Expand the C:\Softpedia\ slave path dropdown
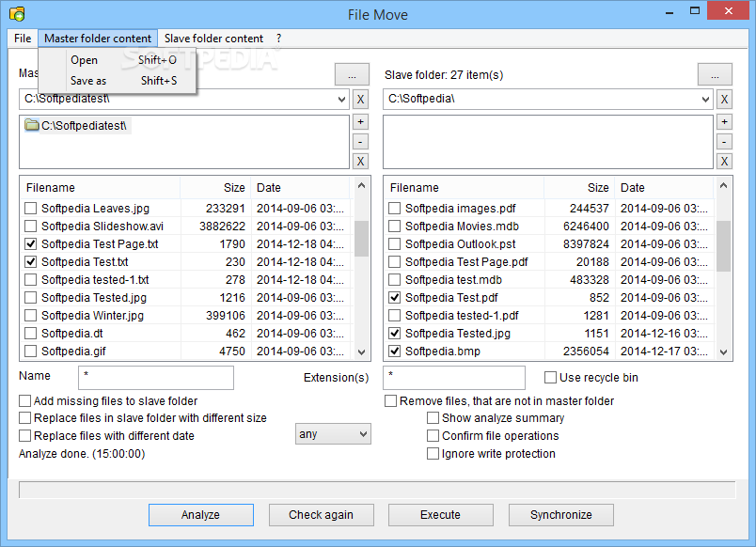This screenshot has height=547, width=756. pyautogui.click(x=705, y=100)
